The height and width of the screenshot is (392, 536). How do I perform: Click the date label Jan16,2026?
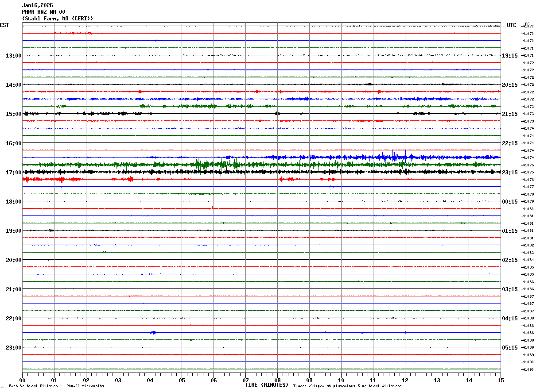click(37, 5)
